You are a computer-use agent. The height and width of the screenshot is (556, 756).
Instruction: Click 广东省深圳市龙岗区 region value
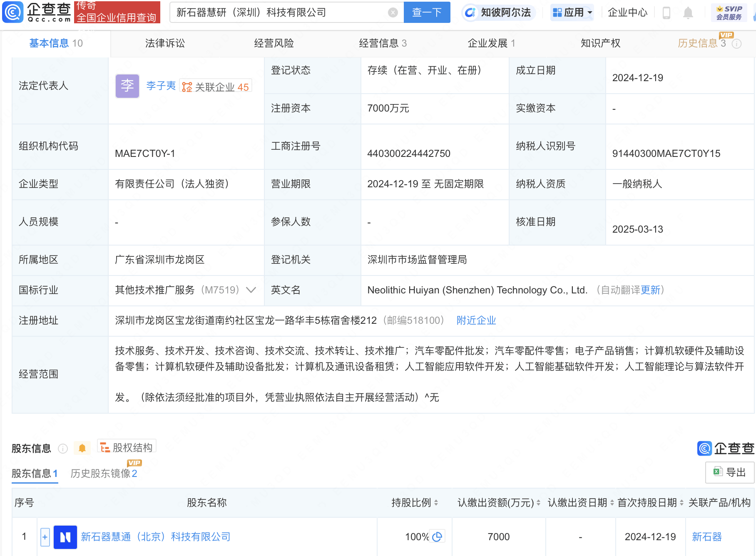pos(160,260)
